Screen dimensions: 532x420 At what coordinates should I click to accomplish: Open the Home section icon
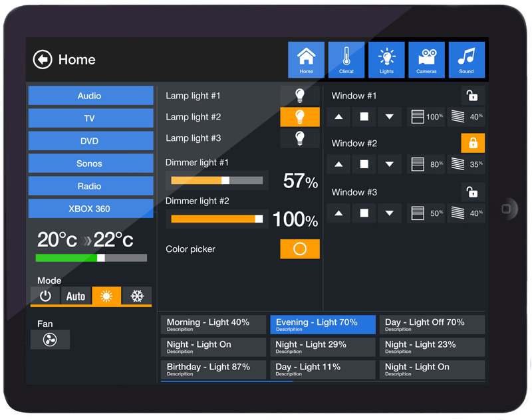(x=306, y=60)
